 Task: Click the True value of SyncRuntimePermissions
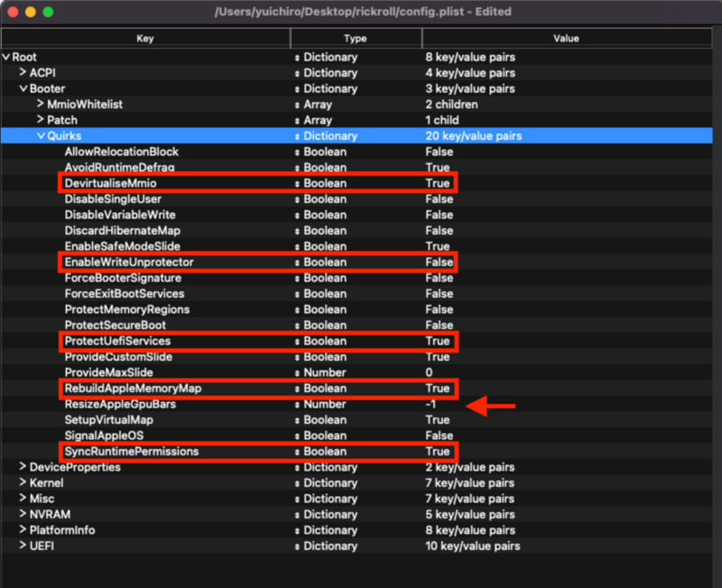coord(438,451)
